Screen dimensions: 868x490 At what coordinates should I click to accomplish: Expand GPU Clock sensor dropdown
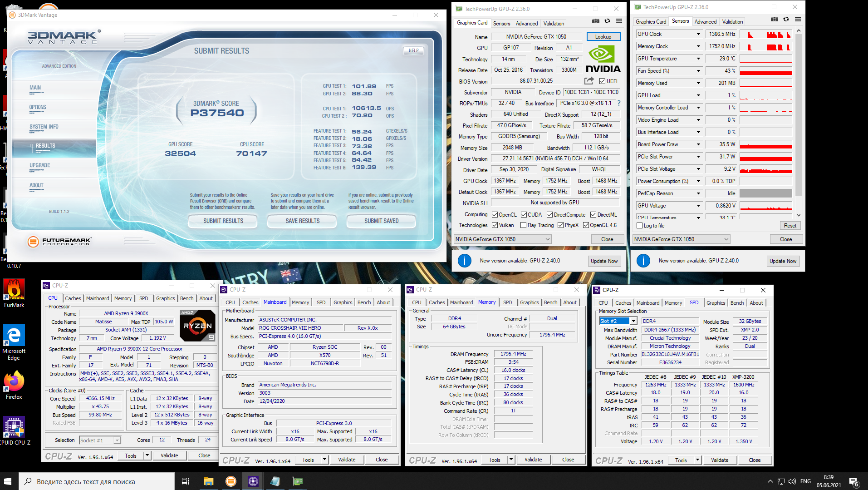[698, 34]
